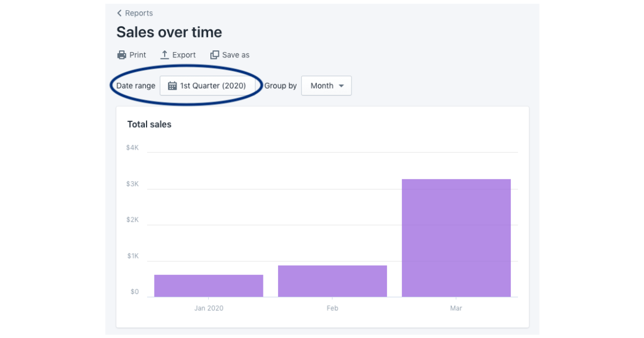The width and height of the screenshot is (644, 338).
Task: Select the Mar sales bar
Action: [x=456, y=237]
